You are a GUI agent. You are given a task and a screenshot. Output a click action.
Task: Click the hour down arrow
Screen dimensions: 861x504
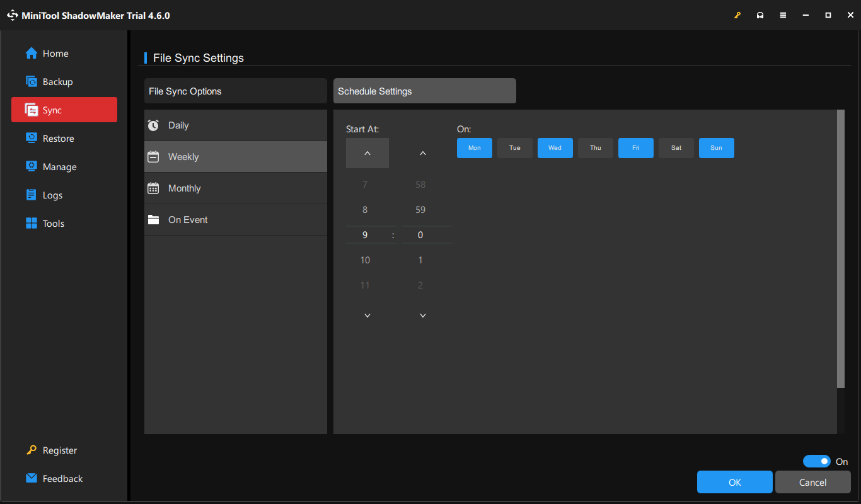point(367,315)
